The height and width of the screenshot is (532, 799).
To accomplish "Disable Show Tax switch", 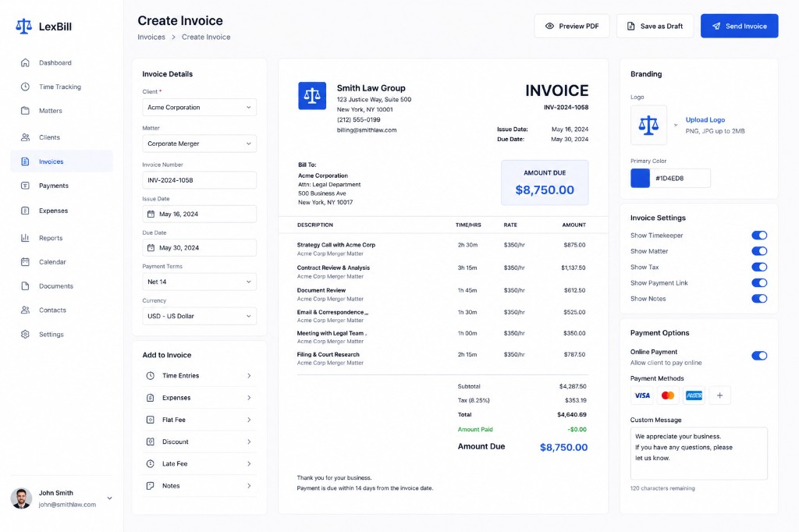I will tap(759, 267).
